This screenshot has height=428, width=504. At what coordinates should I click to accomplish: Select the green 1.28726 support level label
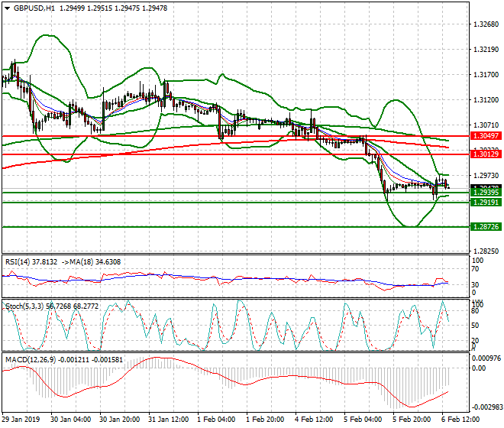click(x=486, y=227)
